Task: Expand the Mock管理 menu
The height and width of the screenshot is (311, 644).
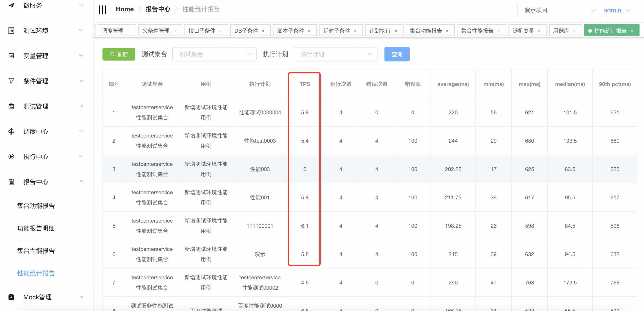Action: coord(81,297)
